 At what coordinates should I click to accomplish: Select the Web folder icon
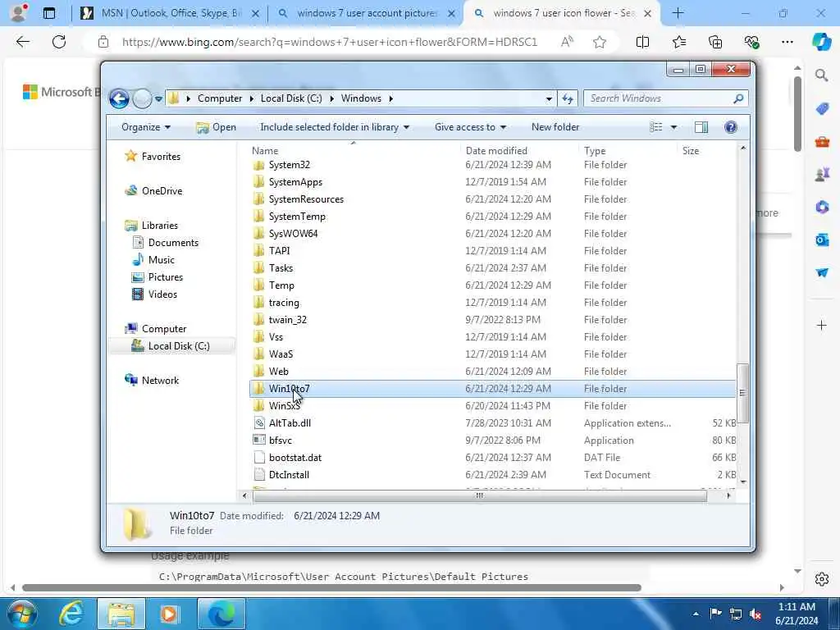[x=258, y=372]
